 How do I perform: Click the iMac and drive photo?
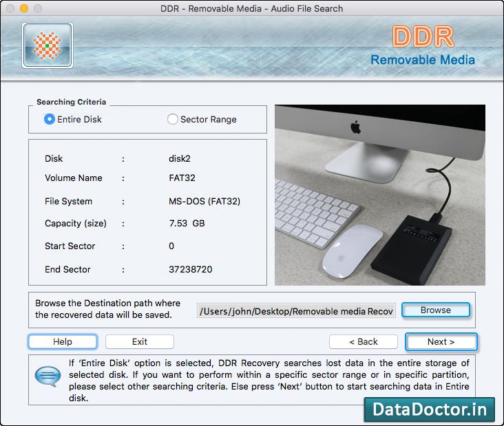point(380,195)
